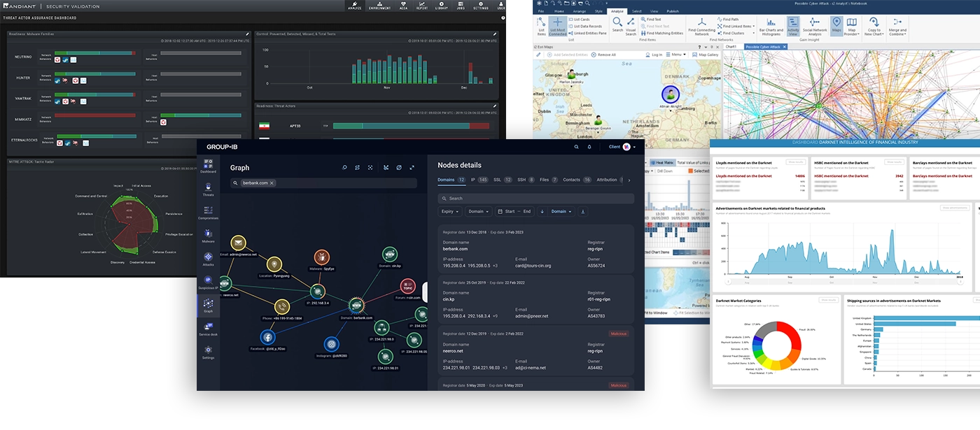This screenshot has height=430, width=980.
Task: Click the Group-IB header search icon
Action: click(x=577, y=147)
